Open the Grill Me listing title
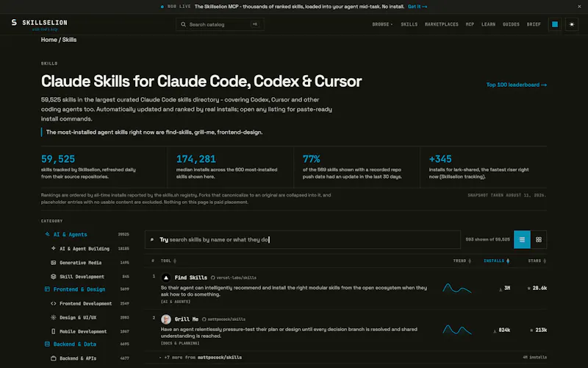 click(187, 319)
